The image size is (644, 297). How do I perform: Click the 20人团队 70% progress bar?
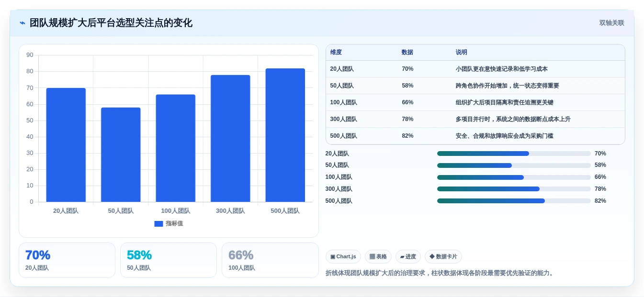(x=514, y=154)
